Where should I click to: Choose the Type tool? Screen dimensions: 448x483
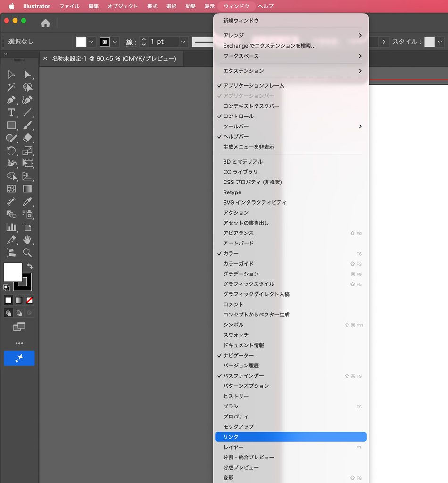point(11,112)
